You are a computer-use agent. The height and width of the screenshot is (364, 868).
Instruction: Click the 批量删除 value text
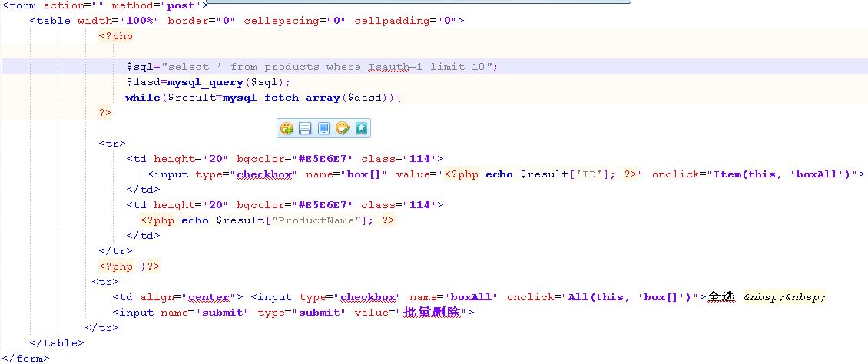click(433, 313)
